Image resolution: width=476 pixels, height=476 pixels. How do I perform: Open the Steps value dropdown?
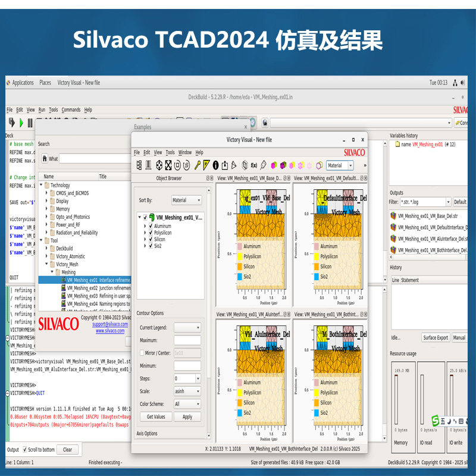198,378
